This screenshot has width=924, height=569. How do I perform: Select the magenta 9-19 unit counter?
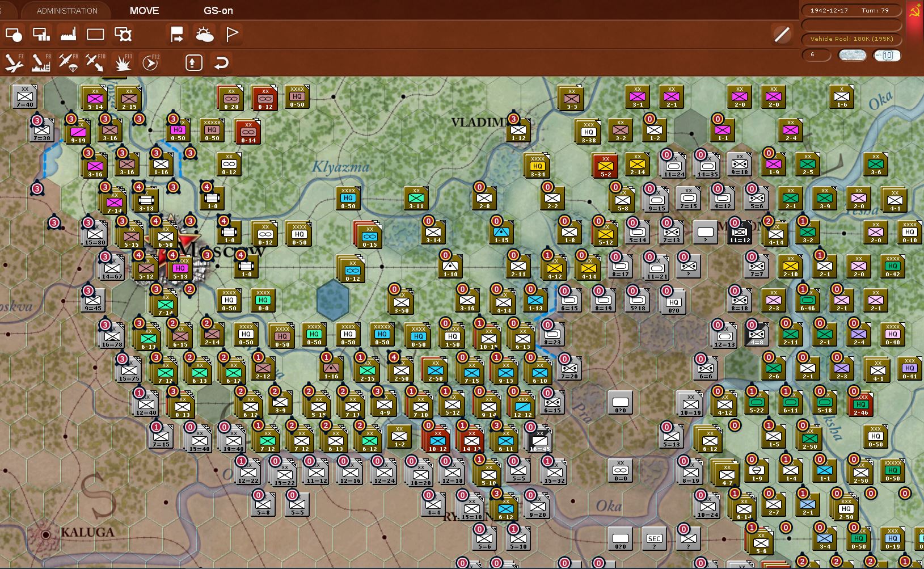point(78,132)
